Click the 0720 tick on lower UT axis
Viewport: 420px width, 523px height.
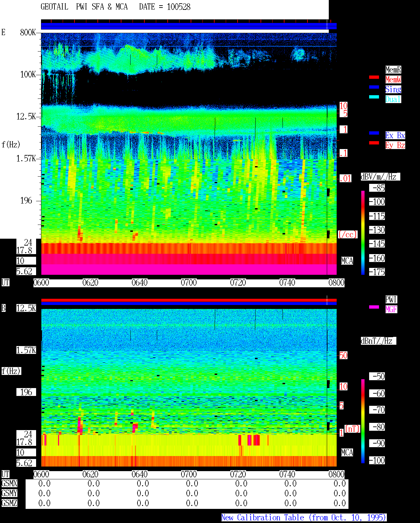coord(238,474)
